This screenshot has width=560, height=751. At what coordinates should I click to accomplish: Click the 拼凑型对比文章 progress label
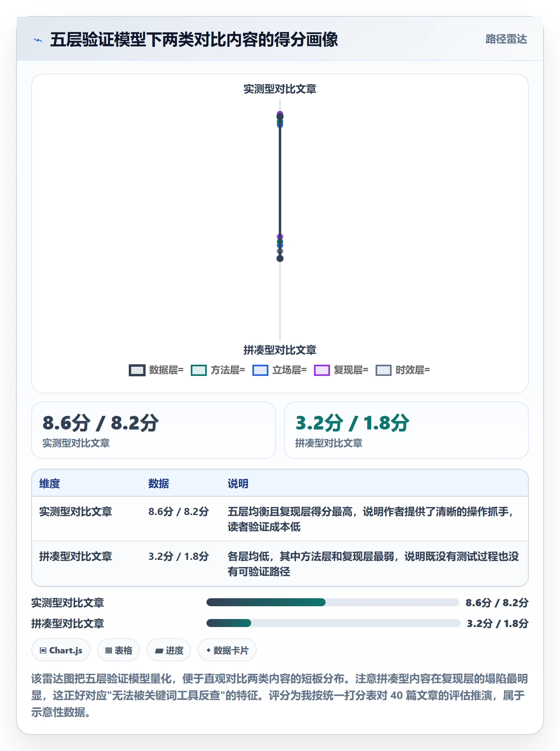pos(68,623)
